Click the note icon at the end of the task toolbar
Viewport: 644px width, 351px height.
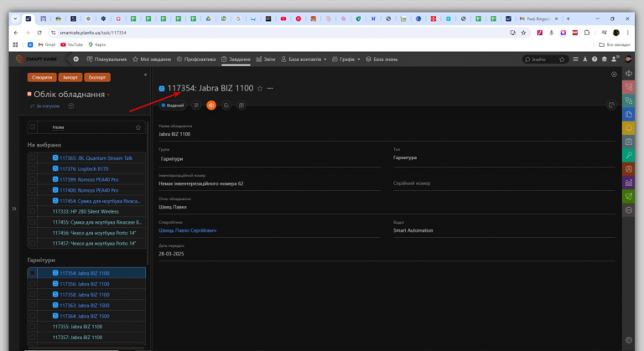click(241, 106)
